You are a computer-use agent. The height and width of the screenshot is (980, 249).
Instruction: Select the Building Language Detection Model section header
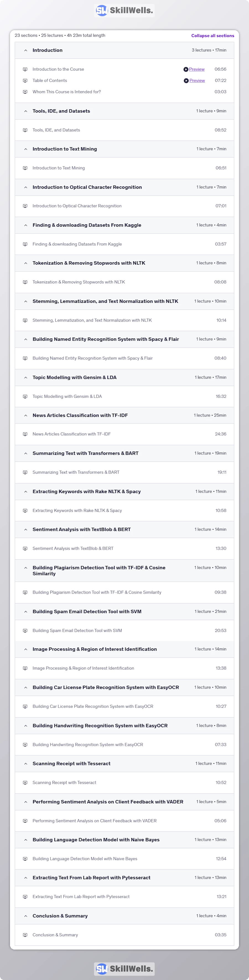click(x=96, y=840)
